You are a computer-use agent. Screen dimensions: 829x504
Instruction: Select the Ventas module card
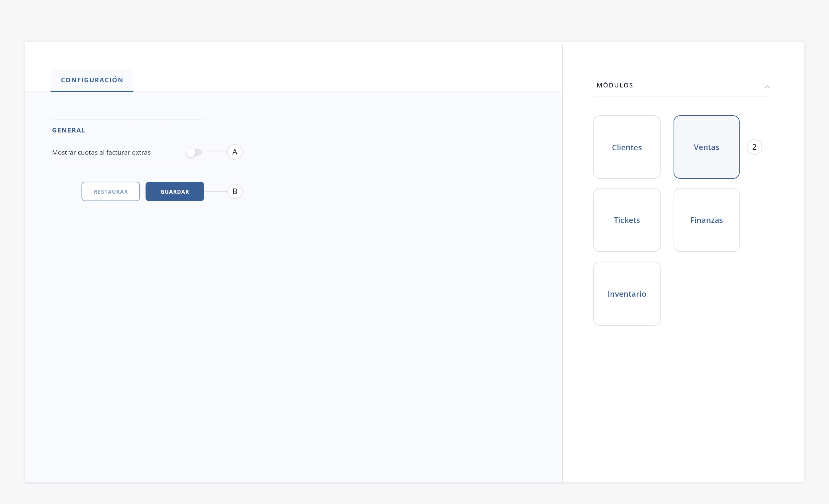706,147
